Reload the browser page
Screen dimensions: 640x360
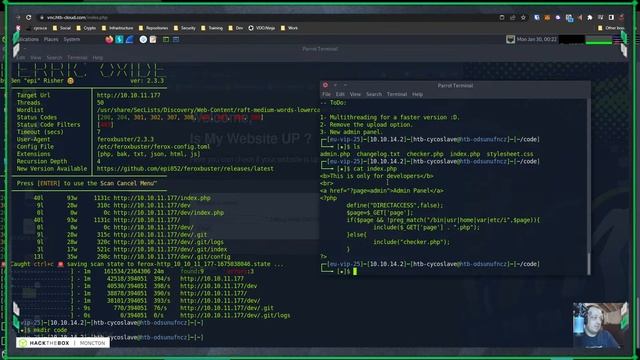(x=28, y=18)
